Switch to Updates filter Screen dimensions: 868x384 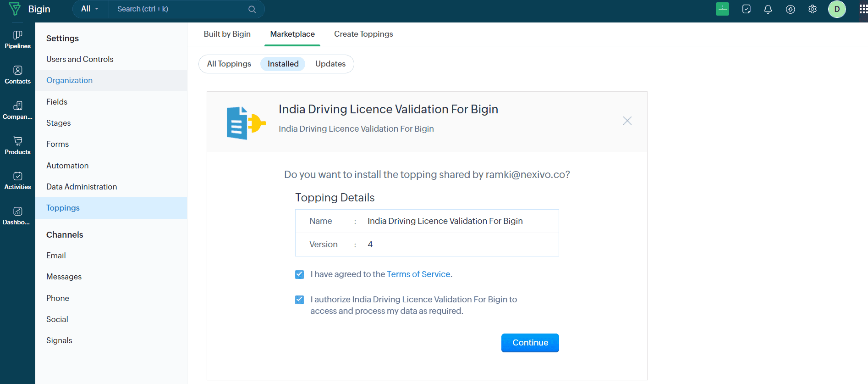click(330, 64)
